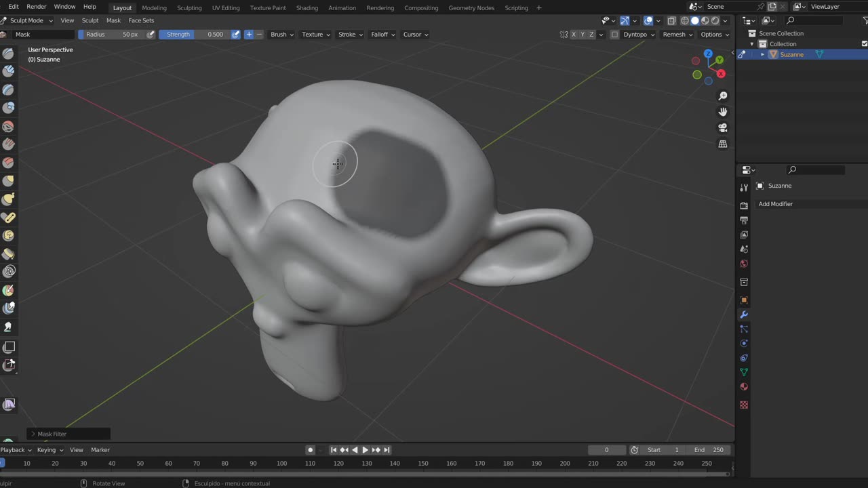Toggle the camera view icon
868x488 pixels.
[x=723, y=127]
